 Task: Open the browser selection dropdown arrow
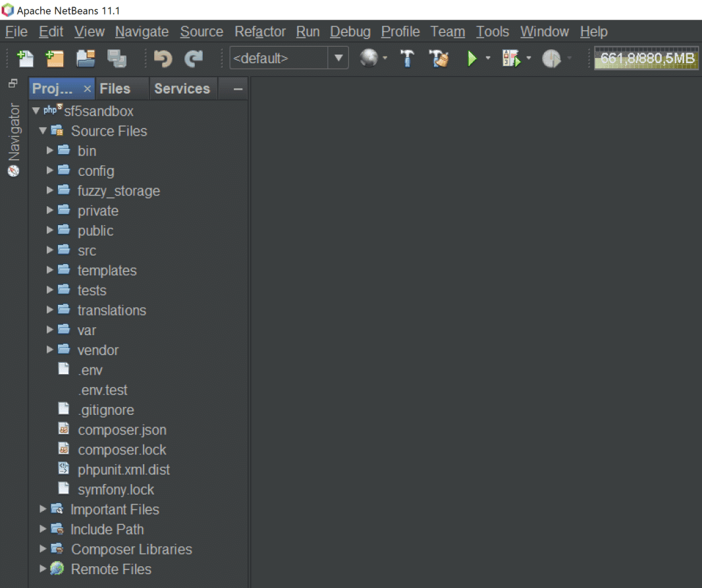tap(385, 58)
